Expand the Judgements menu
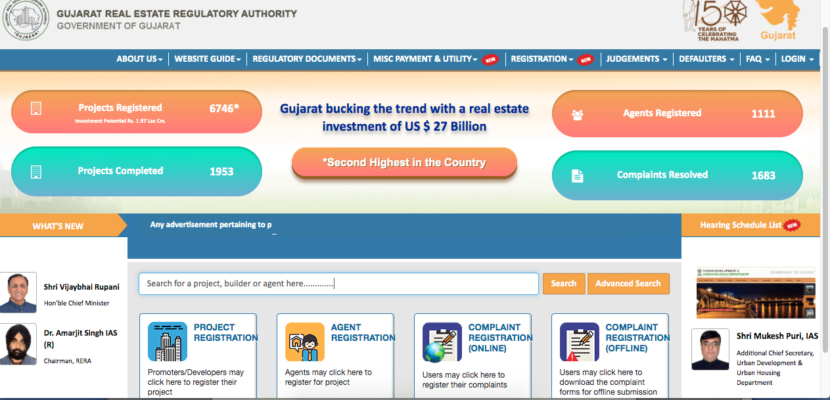Viewport: 830px width, 400px height. tap(637, 59)
